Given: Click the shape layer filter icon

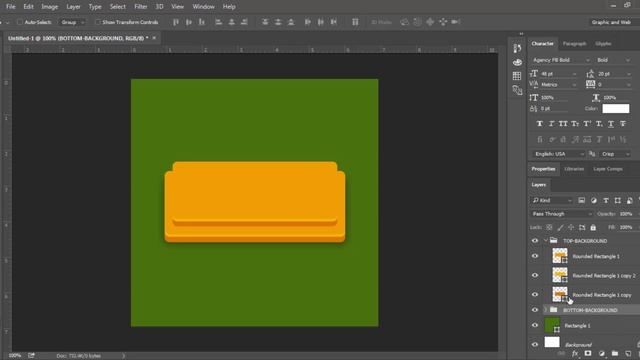Looking at the screenshot, I should click(618, 200).
